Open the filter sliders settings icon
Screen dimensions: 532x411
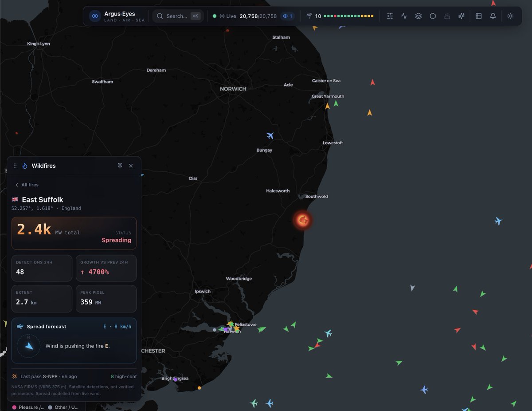390,16
